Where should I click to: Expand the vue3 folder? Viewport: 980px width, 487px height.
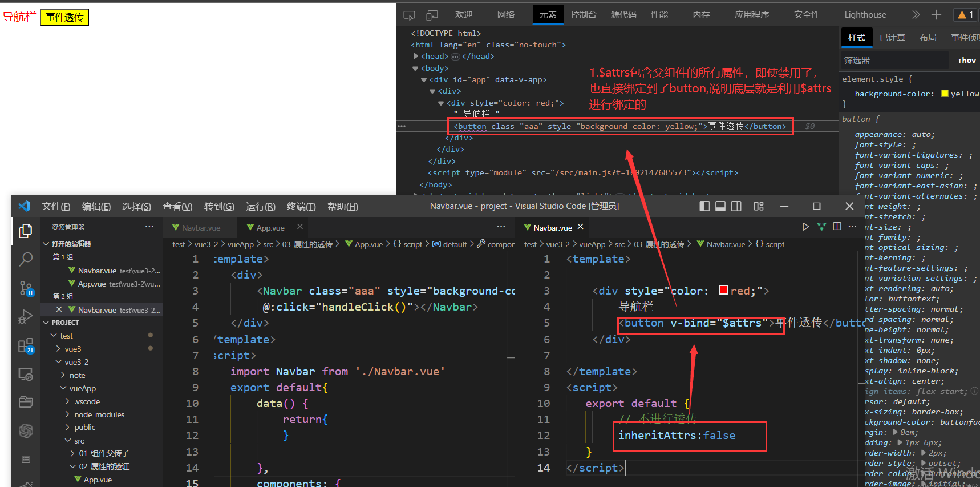(x=58, y=349)
